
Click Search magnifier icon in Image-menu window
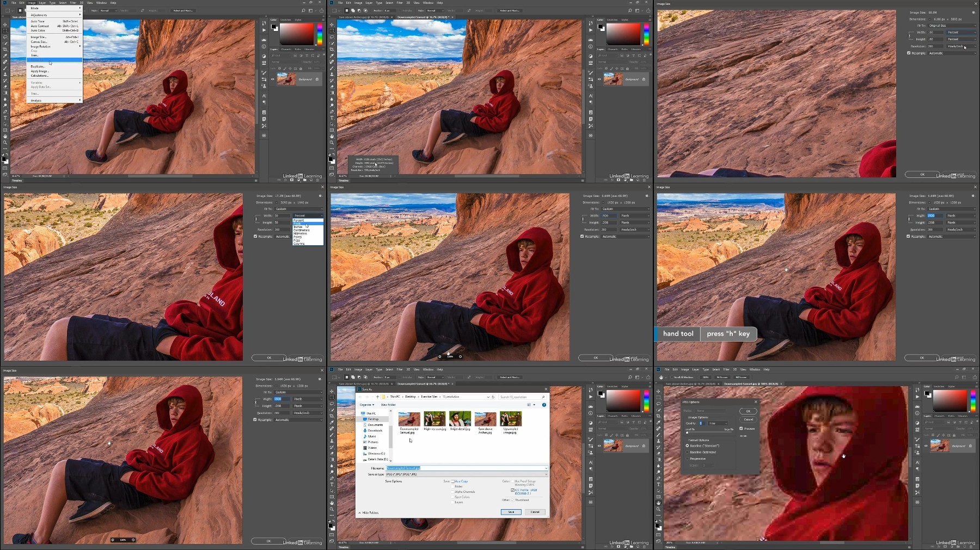303,10
